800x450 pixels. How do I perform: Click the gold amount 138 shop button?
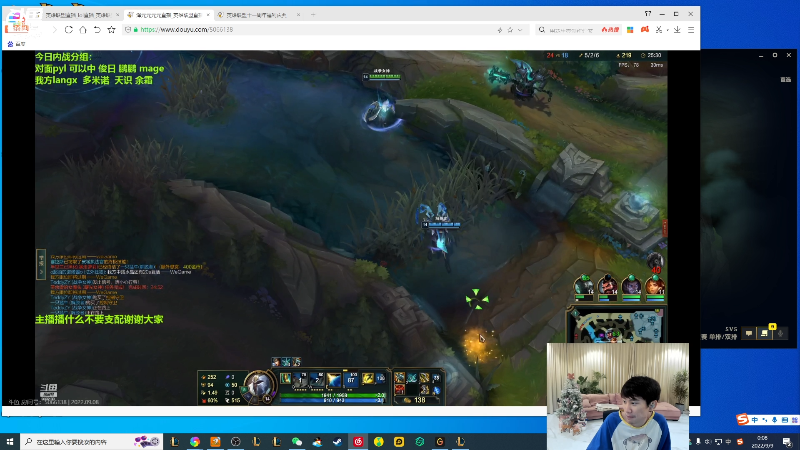point(415,401)
